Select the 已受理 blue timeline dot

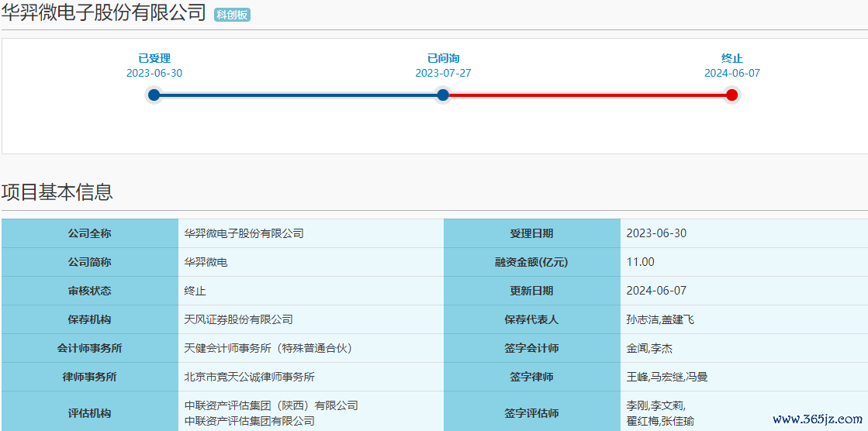click(x=154, y=95)
